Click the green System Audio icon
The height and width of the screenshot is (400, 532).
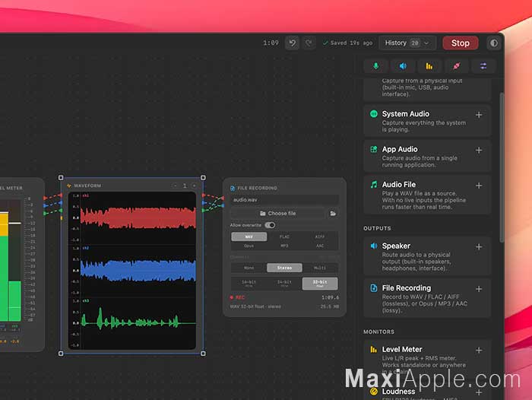[374, 114]
